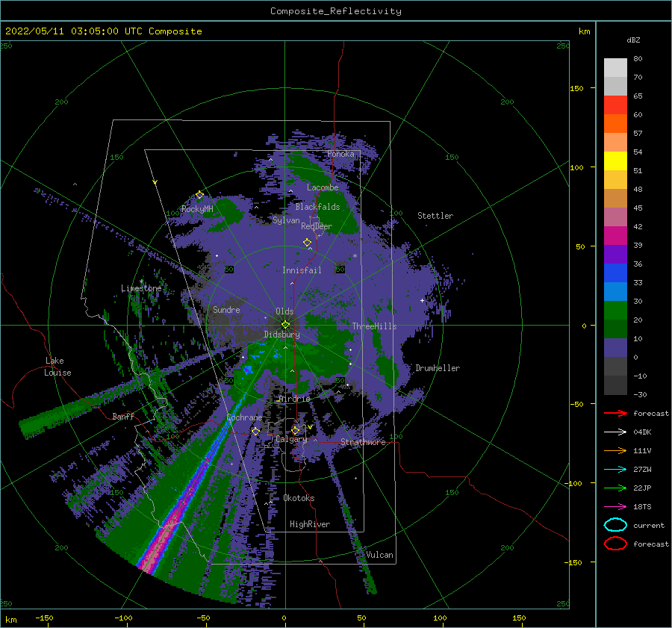Screen dimensions: 672x628
Task: Click the '18TS' legend text
Action: tap(642, 507)
